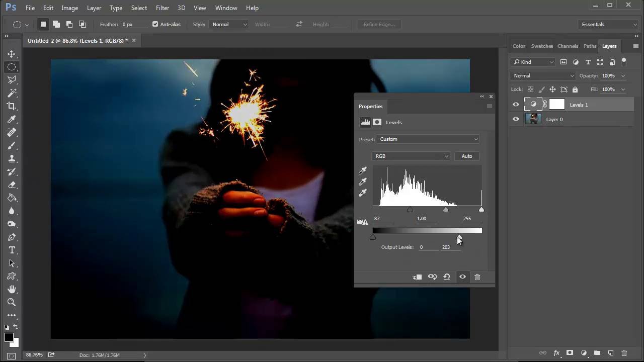644x362 pixels.
Task: Reset Levels adjustment to defaults
Action: (447, 277)
